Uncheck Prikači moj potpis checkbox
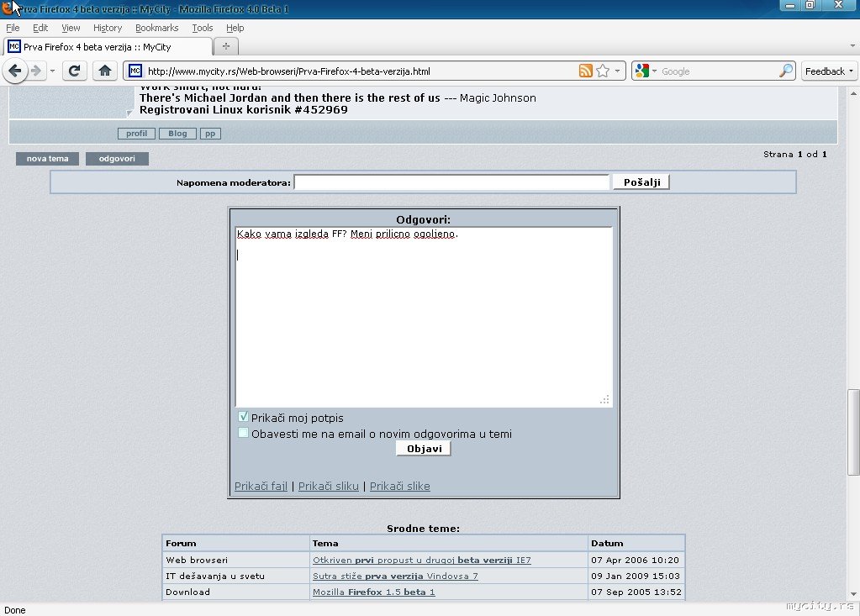Image resolution: width=860 pixels, height=616 pixels. 244,417
